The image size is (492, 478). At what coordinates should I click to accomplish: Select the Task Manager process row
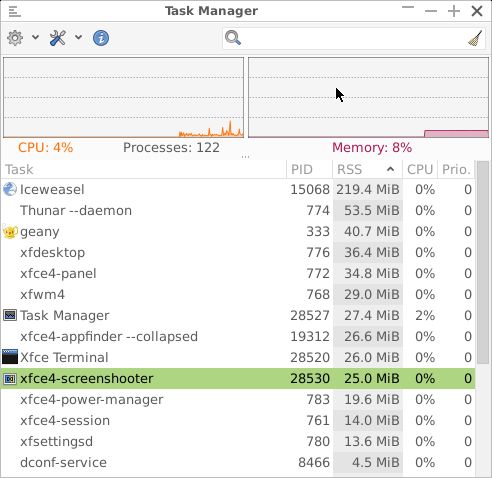tap(238, 315)
